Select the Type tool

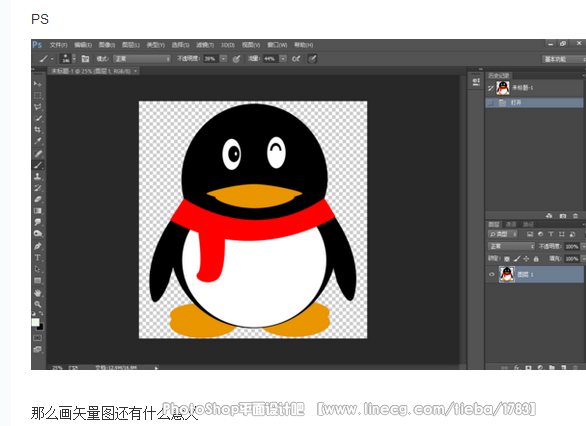click(37, 258)
